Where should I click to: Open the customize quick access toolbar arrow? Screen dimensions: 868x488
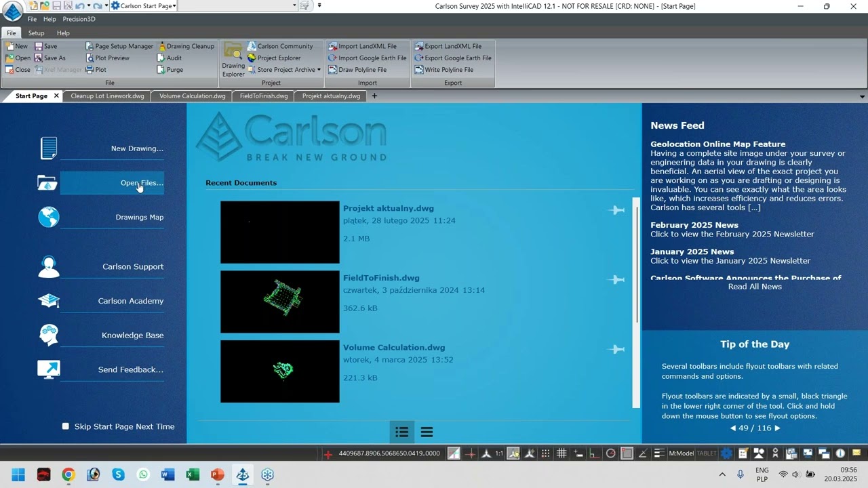(319, 5)
